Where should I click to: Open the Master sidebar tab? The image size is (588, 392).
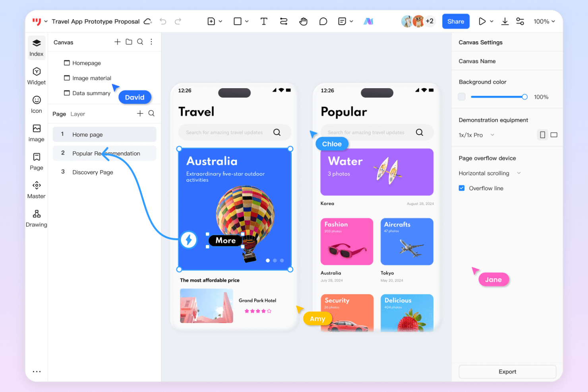point(37,190)
